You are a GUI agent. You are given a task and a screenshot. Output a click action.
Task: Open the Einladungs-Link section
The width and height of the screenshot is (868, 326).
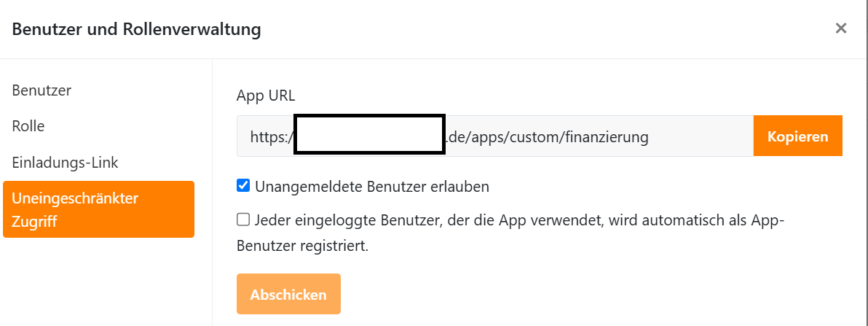[x=65, y=163]
